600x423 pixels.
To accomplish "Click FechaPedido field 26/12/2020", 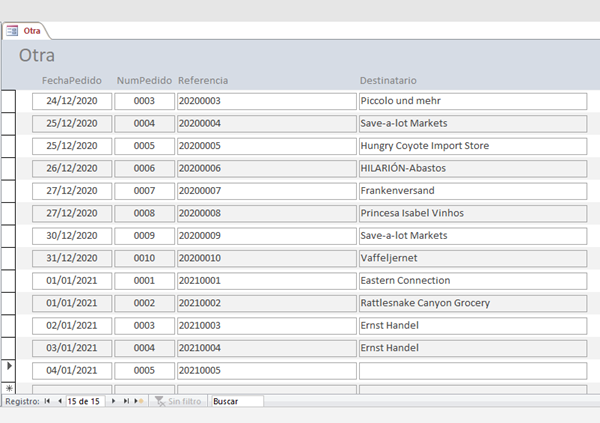I will (72, 169).
